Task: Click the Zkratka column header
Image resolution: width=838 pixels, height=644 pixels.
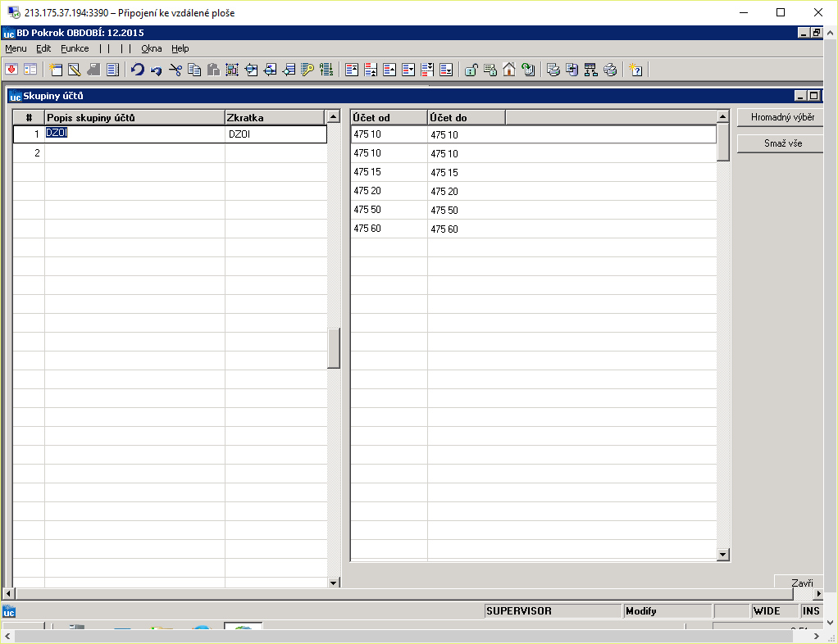Action: click(275, 117)
